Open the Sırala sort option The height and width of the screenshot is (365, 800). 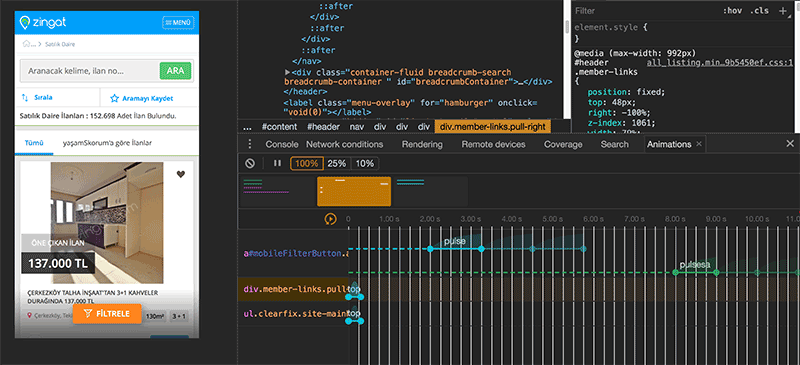point(37,98)
